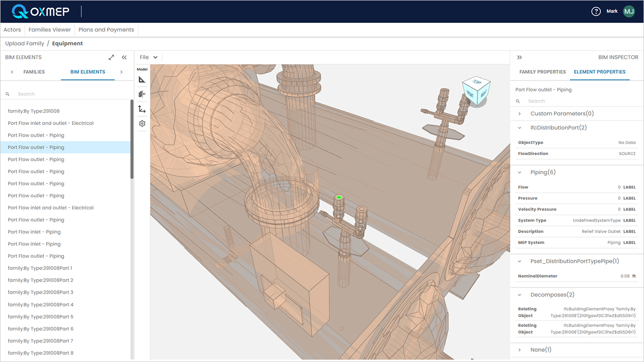Collapse the BIM ELEMENTS side panel

124,57
